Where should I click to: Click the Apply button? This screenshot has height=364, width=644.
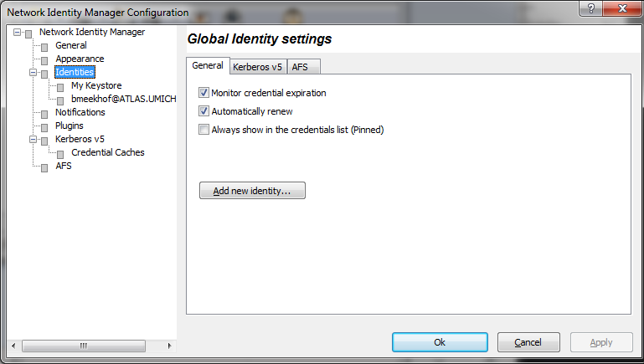click(601, 342)
